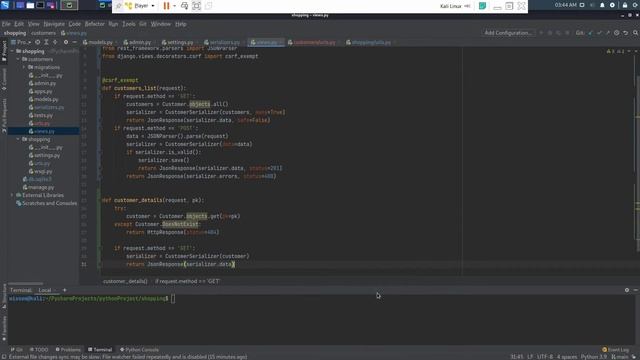
Task: Click the expand all icon in Project panel
Action: pos(46,42)
